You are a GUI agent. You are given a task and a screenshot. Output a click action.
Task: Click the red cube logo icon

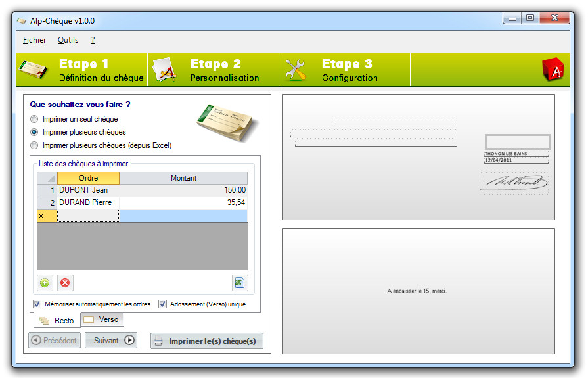coord(553,70)
